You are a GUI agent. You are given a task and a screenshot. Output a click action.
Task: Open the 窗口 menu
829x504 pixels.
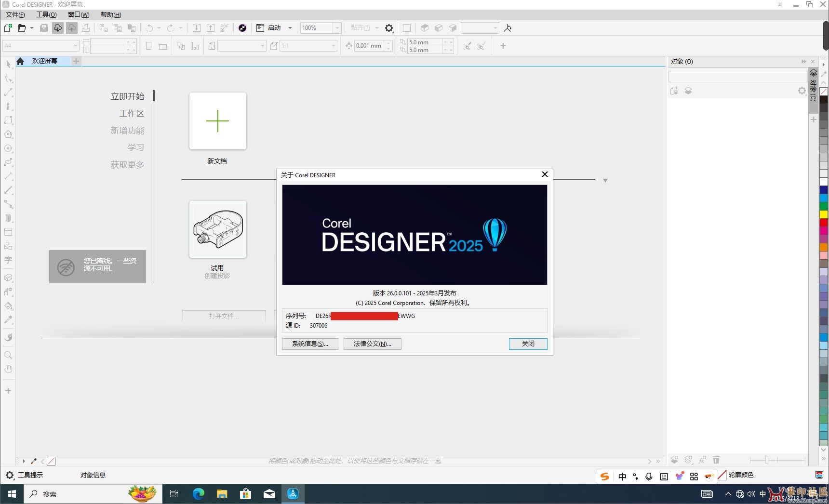[79, 14]
